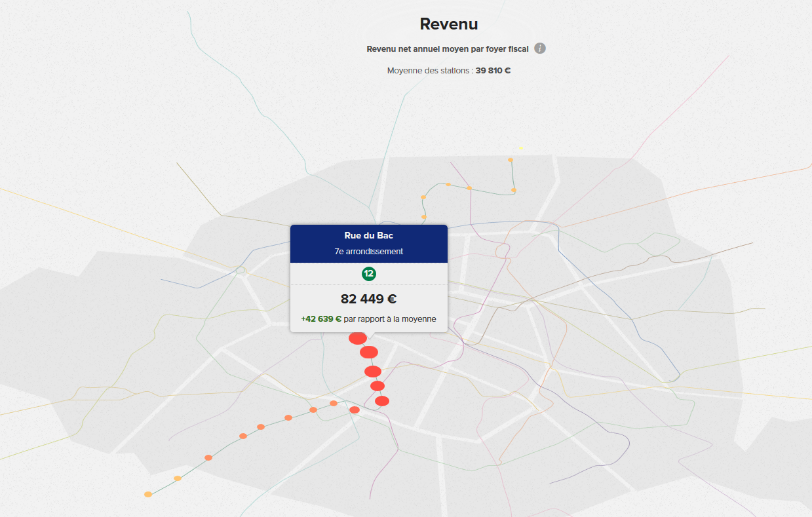This screenshot has width=812, height=517.
Task: Select the second dot from line 12's southwest end
Action: (178, 478)
